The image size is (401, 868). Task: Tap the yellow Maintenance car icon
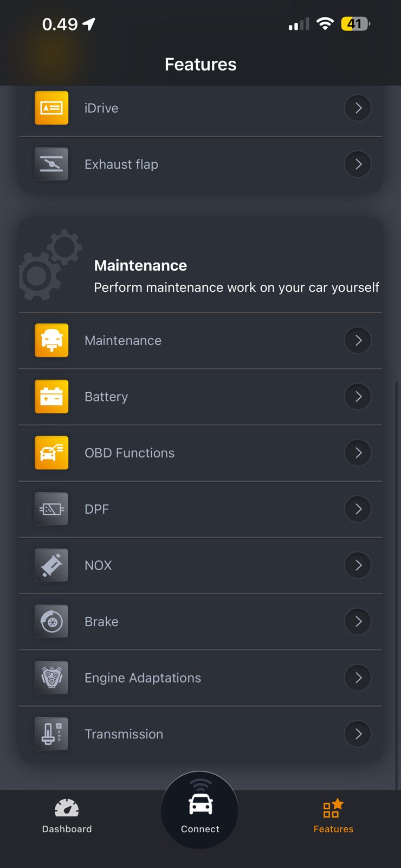51,340
